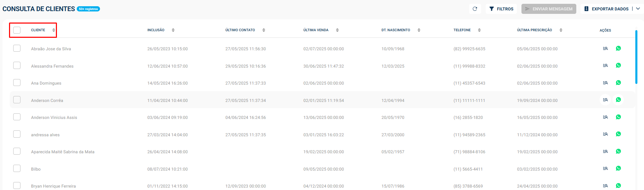Open details icon for andressa alves
The width and height of the screenshot is (644, 190).
pos(605,134)
